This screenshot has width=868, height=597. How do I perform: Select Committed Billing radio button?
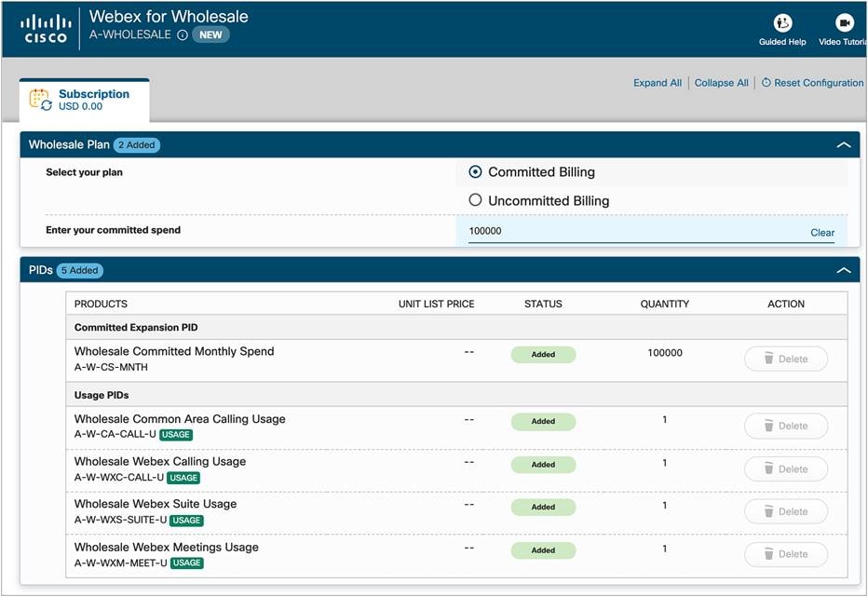[x=475, y=171]
